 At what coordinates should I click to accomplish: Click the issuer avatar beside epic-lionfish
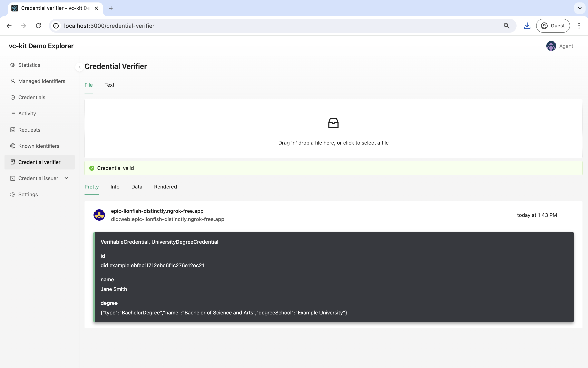click(99, 215)
